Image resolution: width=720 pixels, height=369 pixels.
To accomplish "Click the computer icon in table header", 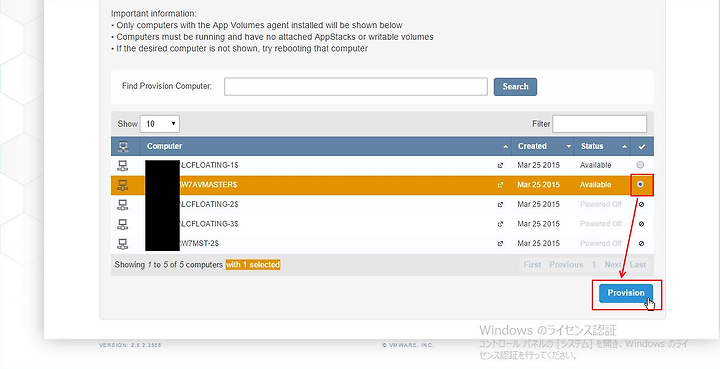I will 123,146.
